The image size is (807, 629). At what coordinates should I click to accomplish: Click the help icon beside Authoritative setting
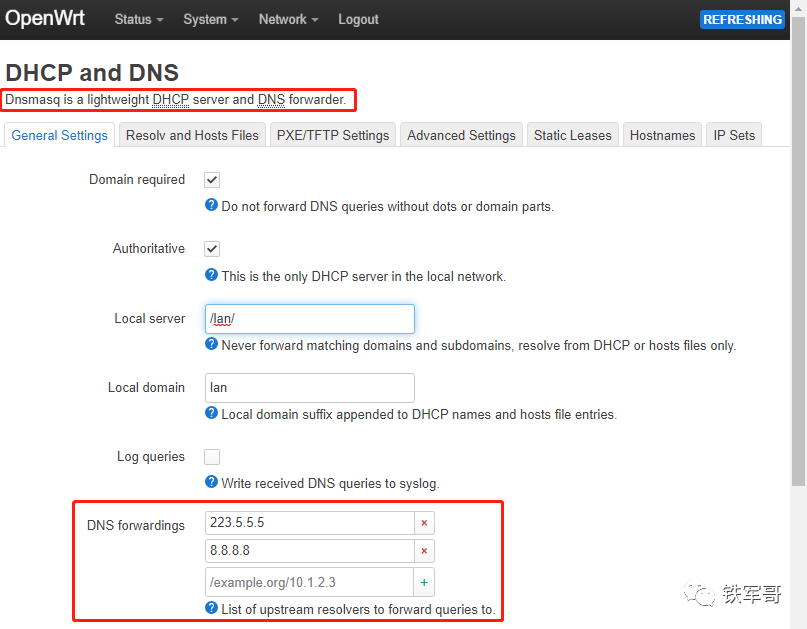pos(211,275)
